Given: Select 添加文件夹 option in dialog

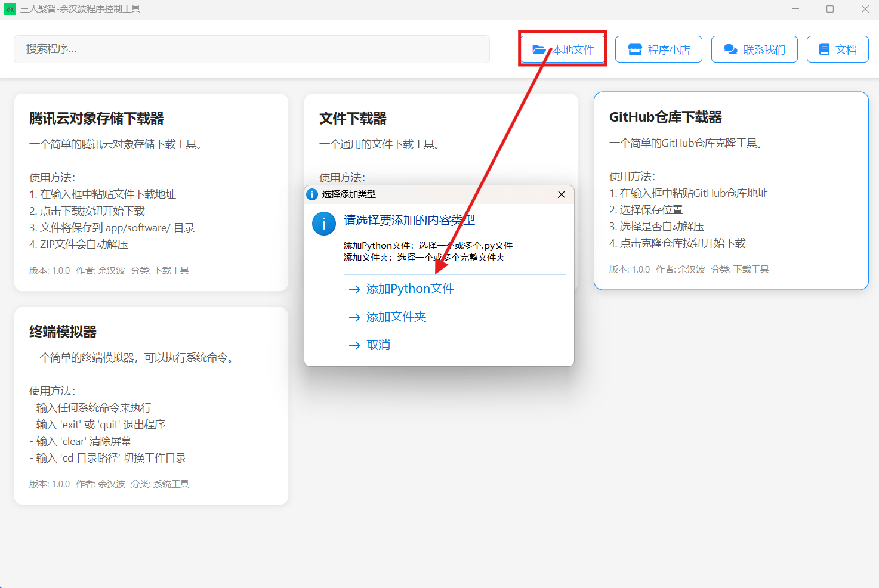Looking at the screenshot, I should 396,317.
